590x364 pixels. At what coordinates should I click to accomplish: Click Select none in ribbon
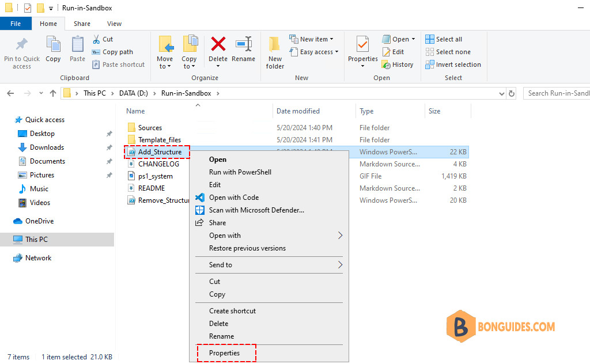point(448,52)
